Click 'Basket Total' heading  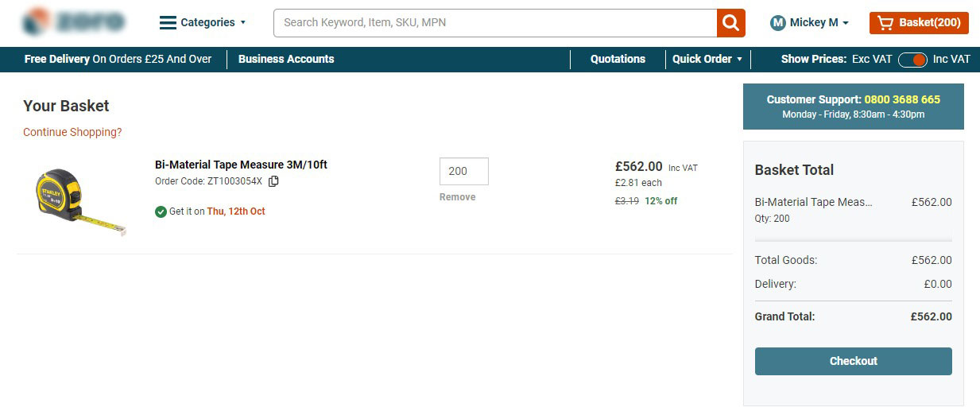coord(794,170)
